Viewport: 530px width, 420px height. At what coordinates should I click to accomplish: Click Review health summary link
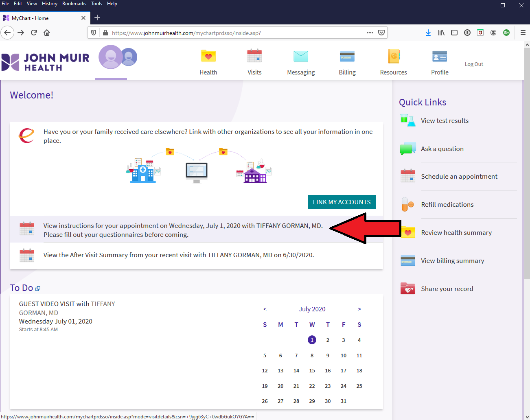click(x=456, y=232)
